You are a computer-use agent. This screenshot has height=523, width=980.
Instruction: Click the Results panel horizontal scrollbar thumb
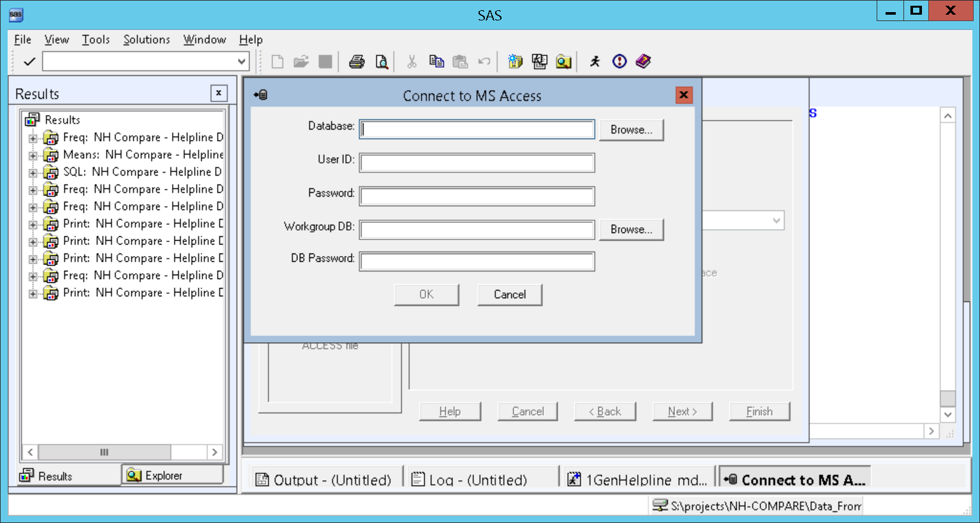[104, 452]
